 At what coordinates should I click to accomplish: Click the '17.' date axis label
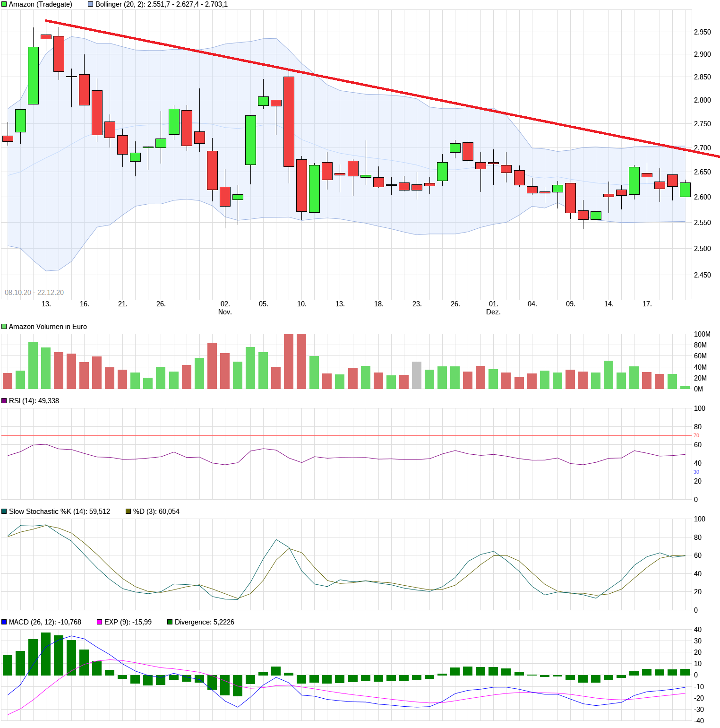(647, 304)
